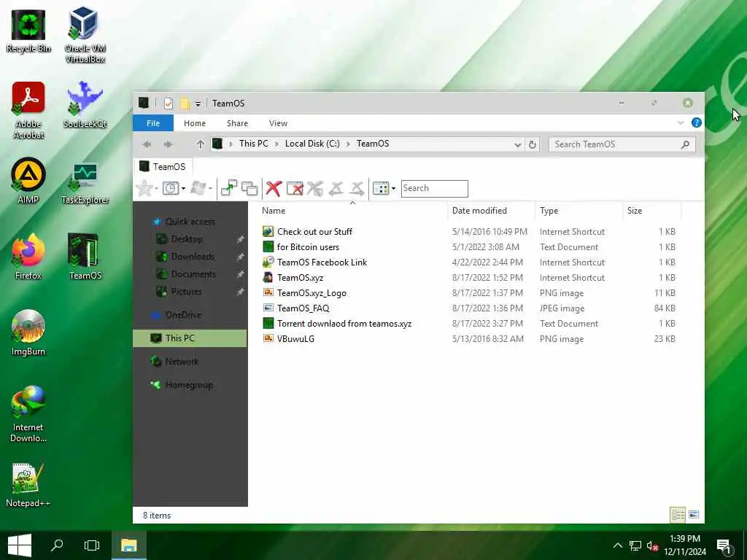Sort by the Size column header
The width and height of the screenshot is (747, 560).
click(651, 211)
